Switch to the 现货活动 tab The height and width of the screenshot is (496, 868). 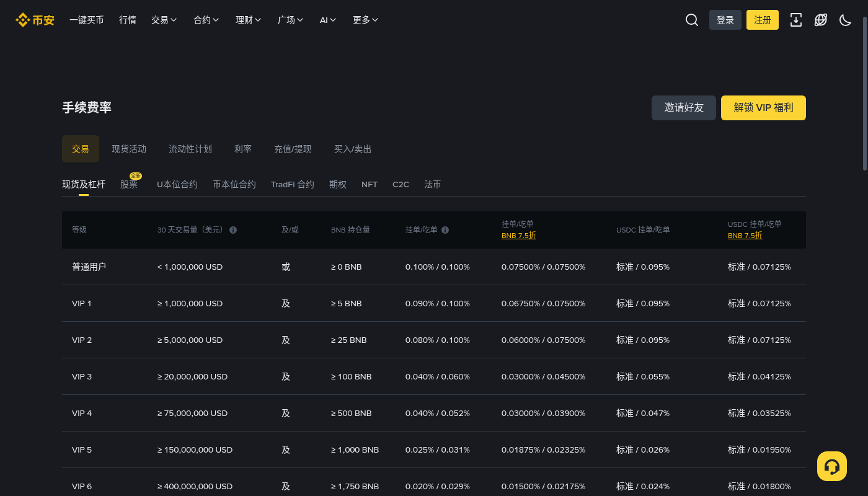[x=129, y=149]
